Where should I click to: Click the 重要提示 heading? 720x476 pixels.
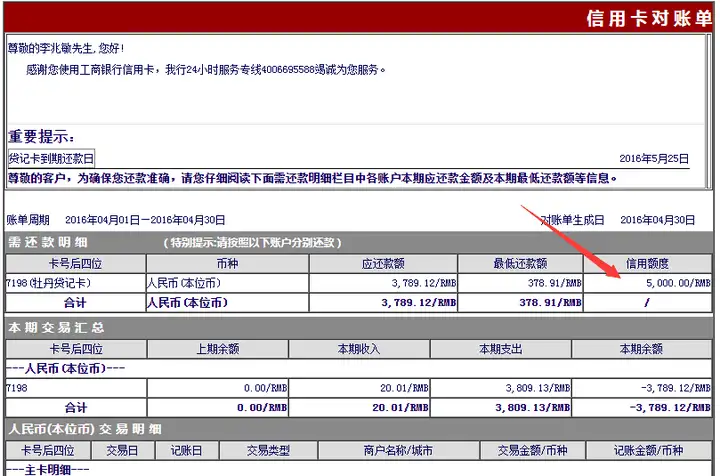tap(41, 136)
